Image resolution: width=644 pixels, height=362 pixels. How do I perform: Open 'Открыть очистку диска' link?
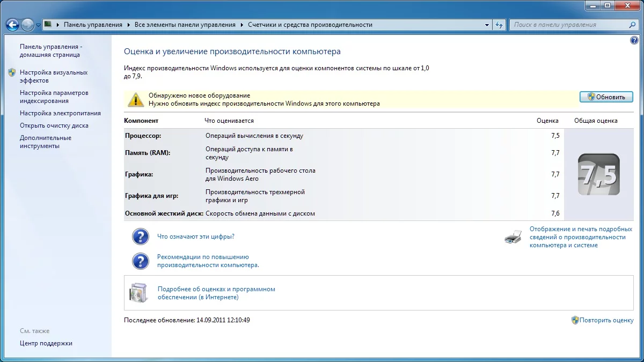coord(54,125)
